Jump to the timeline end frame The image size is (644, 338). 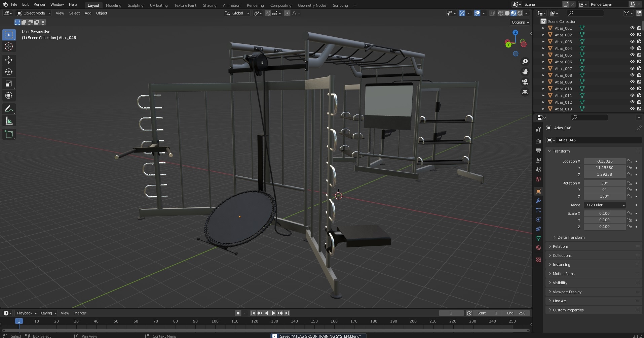(x=287, y=313)
